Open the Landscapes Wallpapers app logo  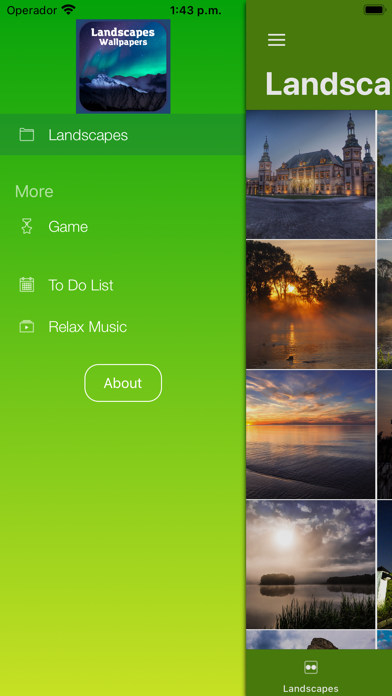[123, 66]
